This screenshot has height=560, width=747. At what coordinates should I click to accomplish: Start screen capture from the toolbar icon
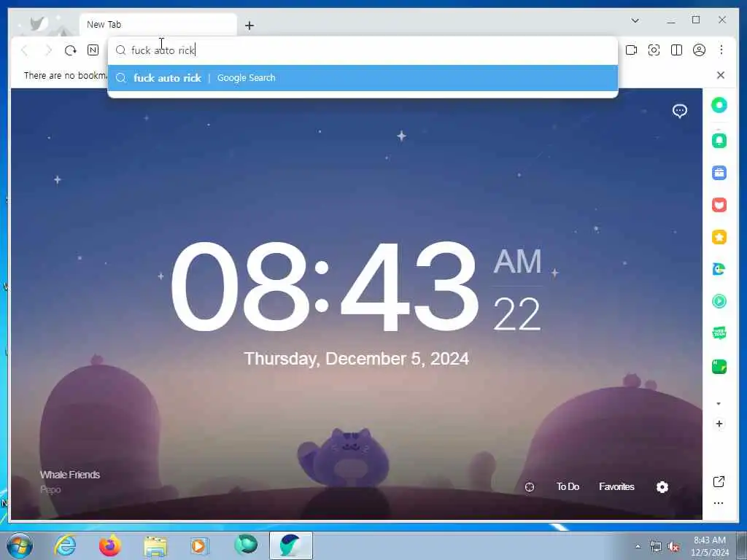(654, 50)
